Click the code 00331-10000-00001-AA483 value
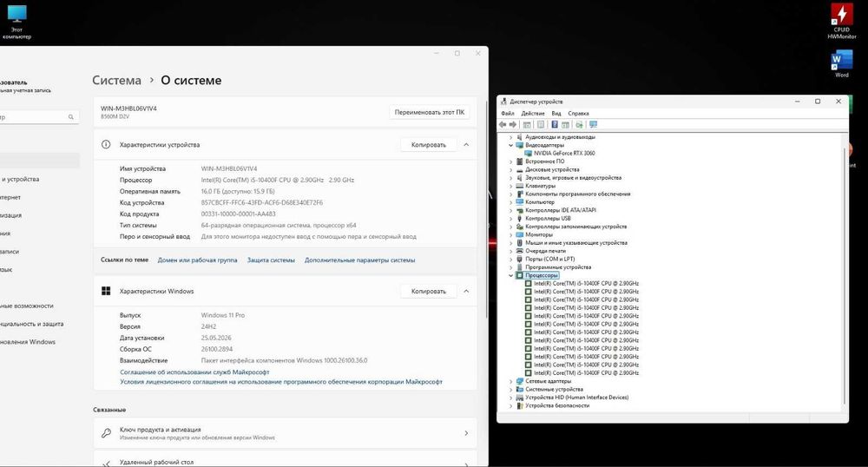868x467 pixels. click(238, 214)
